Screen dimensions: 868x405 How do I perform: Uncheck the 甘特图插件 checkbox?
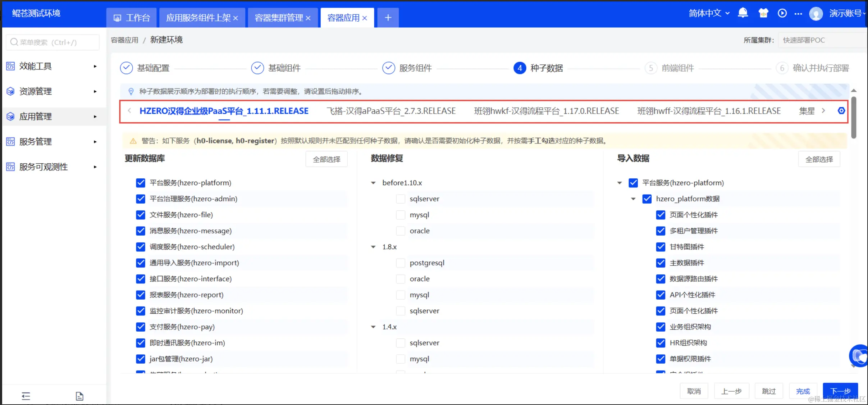pyautogui.click(x=661, y=247)
